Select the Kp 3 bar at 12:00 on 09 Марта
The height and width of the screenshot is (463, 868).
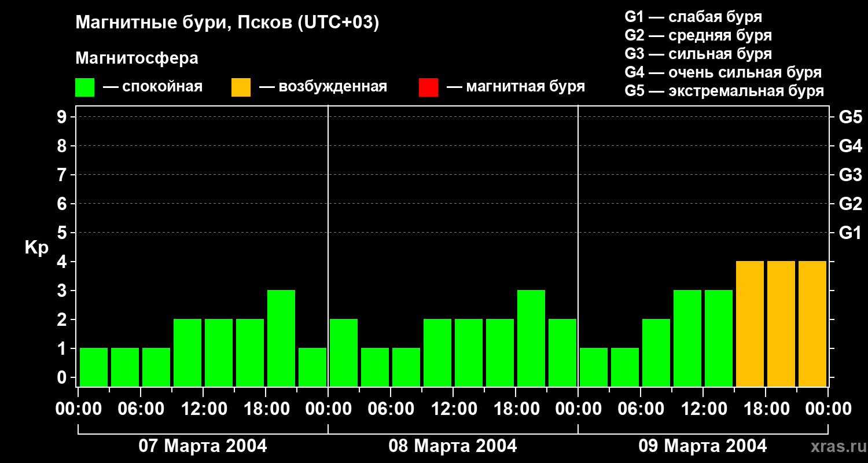tap(719, 338)
